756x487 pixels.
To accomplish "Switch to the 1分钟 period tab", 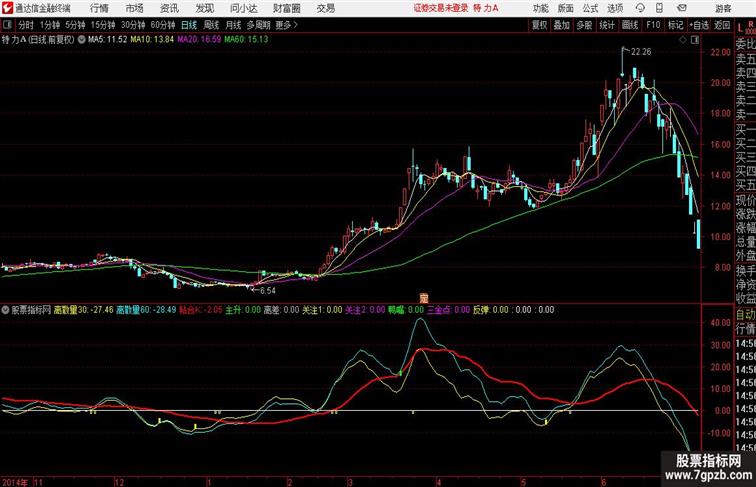I will [50, 25].
